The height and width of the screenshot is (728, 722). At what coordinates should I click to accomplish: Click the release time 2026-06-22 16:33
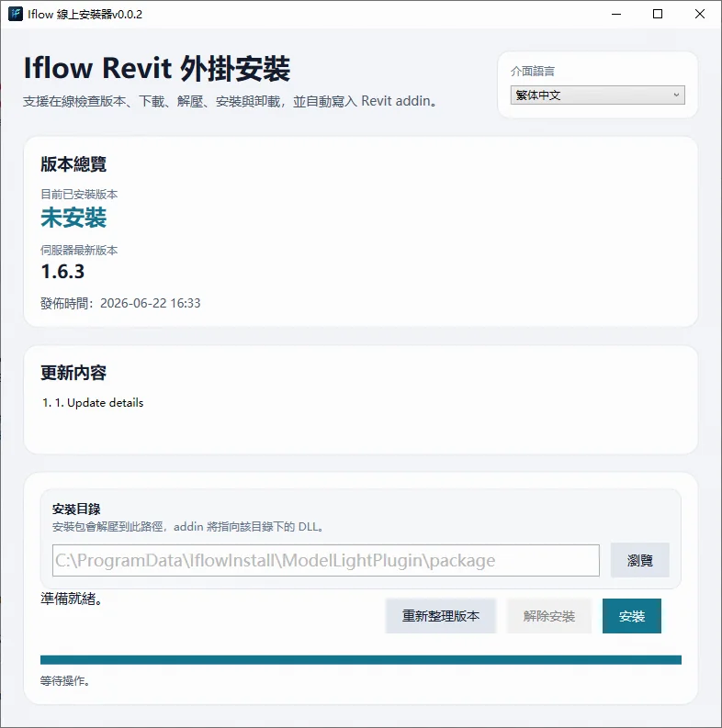(150, 303)
